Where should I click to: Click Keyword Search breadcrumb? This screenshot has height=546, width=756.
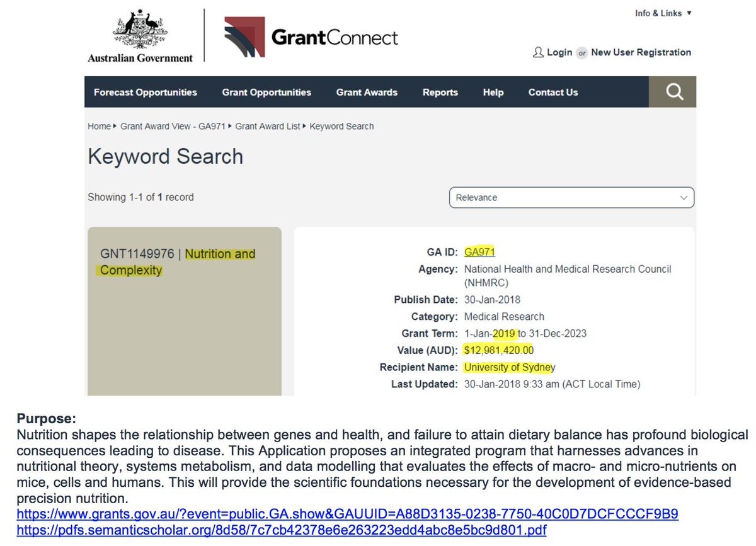click(x=342, y=126)
